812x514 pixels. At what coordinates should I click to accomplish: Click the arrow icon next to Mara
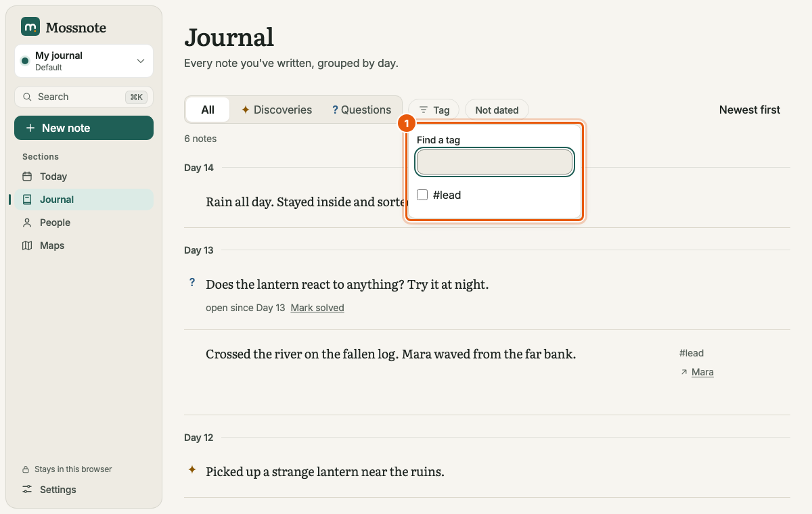[x=683, y=372]
